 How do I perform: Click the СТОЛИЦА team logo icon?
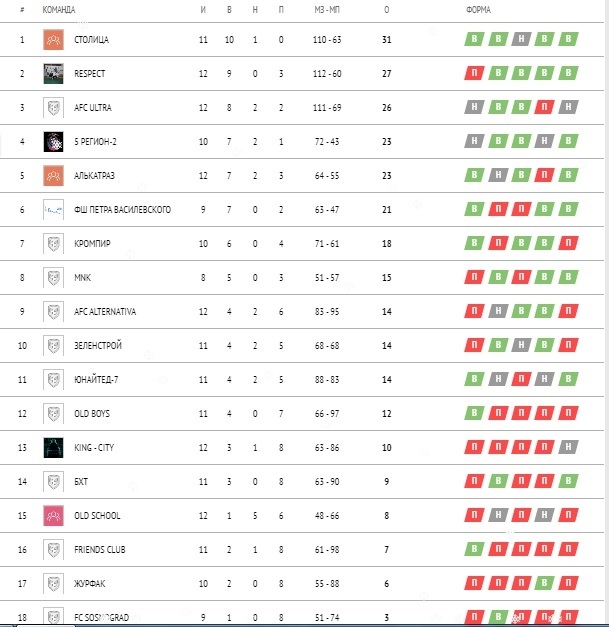(x=53, y=40)
